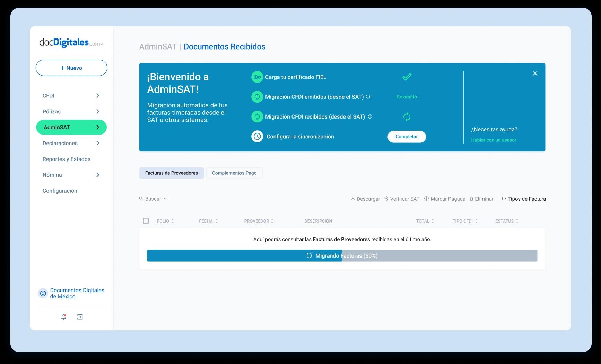Image resolution: width=601 pixels, height=364 pixels.
Task: Toggle the select-all invoices checkbox
Action: 146,221
